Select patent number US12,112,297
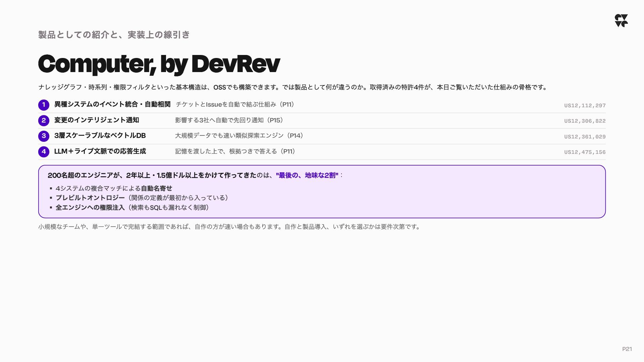The width and height of the screenshot is (644, 362). coord(585,106)
